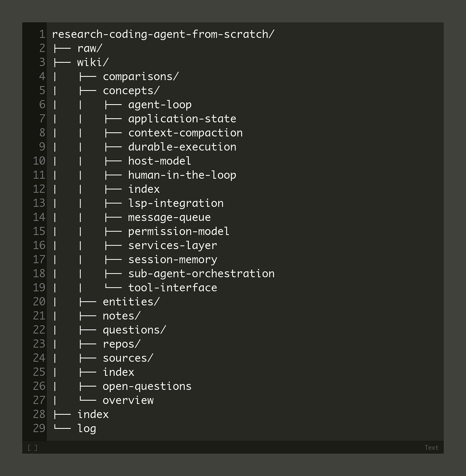Click the questions/ directory entry
466x476 pixels.
pyautogui.click(x=134, y=330)
